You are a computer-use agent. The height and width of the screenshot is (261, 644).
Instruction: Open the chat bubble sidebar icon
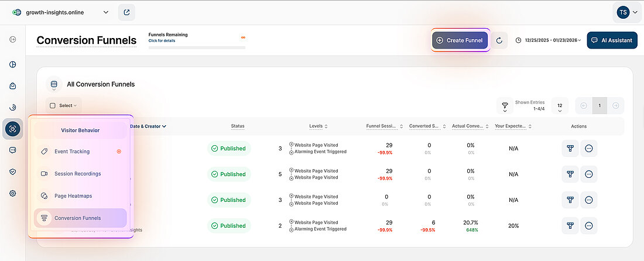(x=12, y=150)
